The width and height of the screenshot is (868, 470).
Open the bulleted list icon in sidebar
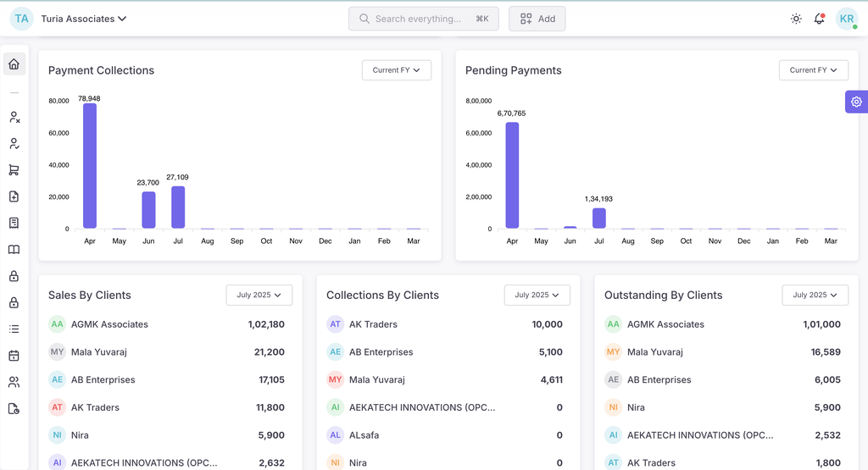click(14, 329)
